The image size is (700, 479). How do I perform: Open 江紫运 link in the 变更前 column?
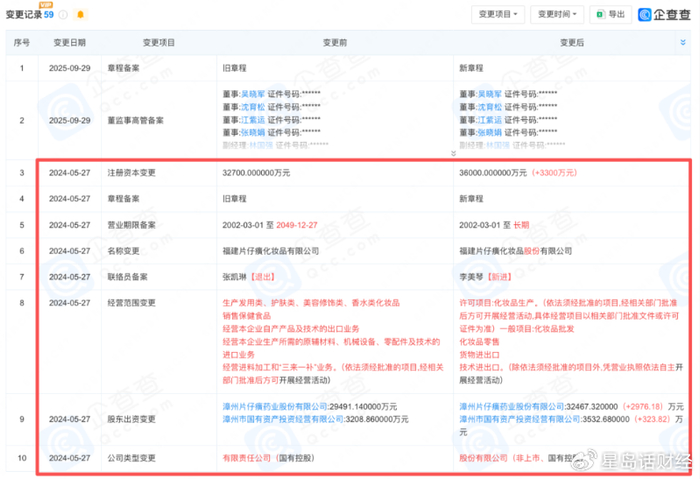[x=253, y=120]
